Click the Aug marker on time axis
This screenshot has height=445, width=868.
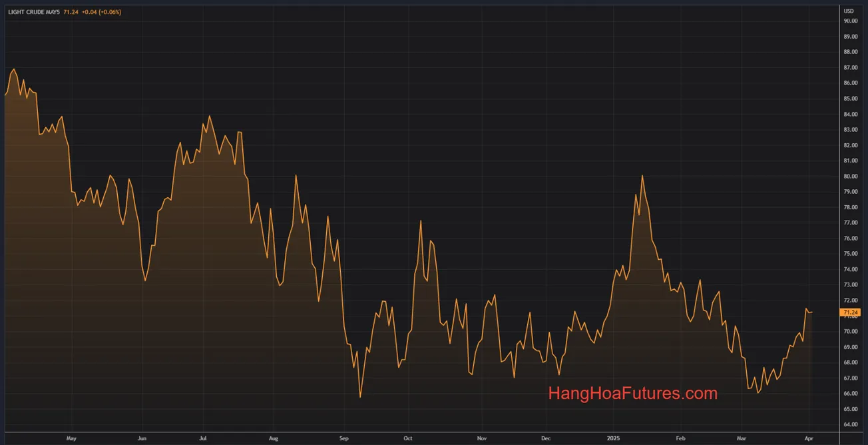pyautogui.click(x=273, y=438)
